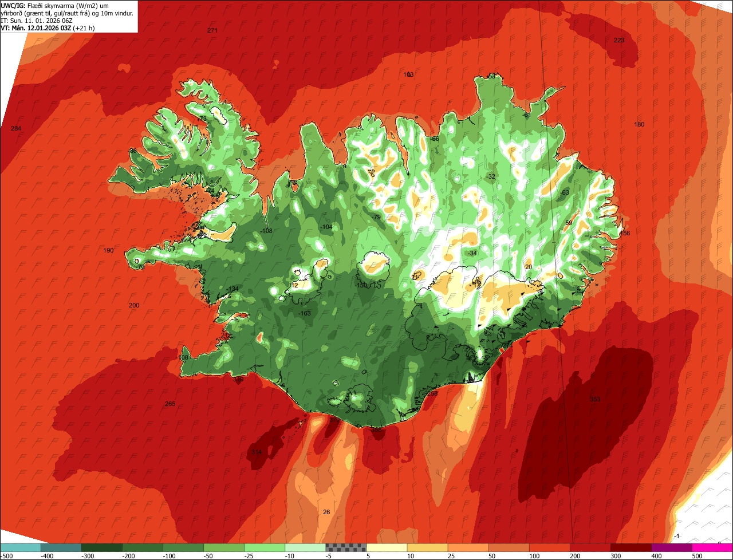Click the '400' legend label
Viewport: 733px width, 560px height.
(657, 556)
